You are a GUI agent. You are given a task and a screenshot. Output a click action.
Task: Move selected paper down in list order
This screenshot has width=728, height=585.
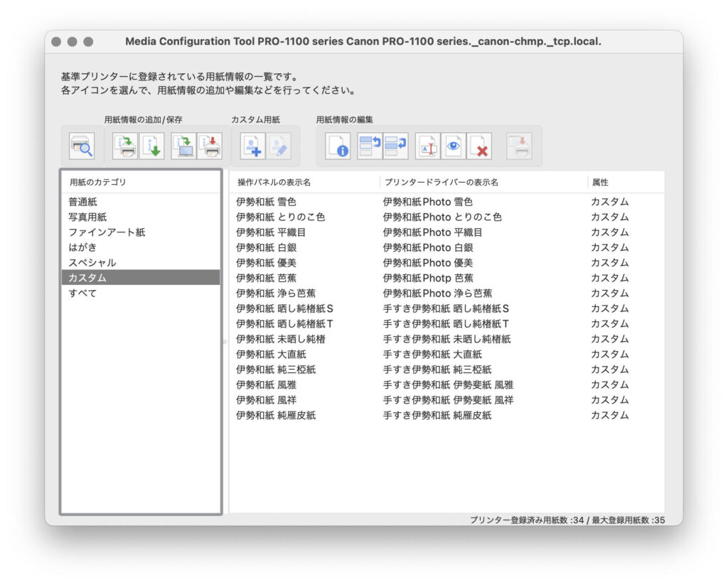click(x=395, y=146)
